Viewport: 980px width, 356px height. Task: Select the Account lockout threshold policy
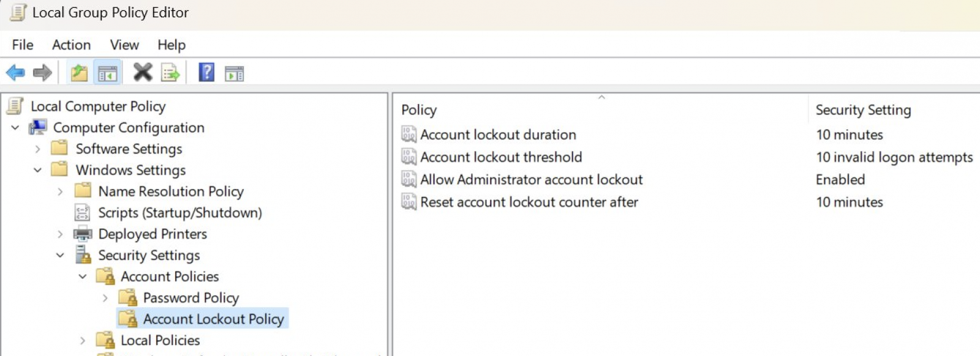click(x=500, y=157)
